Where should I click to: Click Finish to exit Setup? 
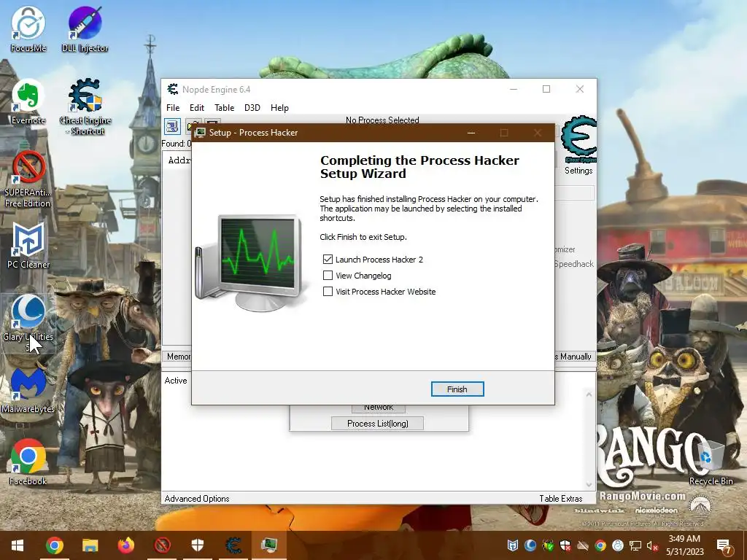tap(457, 389)
